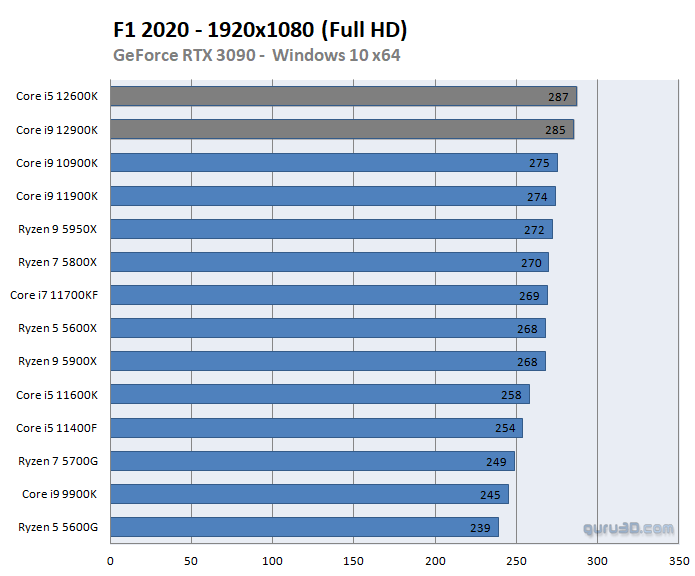The height and width of the screenshot is (576, 695).
Task: Click the x-axis tick label 300
Action: click(x=597, y=561)
